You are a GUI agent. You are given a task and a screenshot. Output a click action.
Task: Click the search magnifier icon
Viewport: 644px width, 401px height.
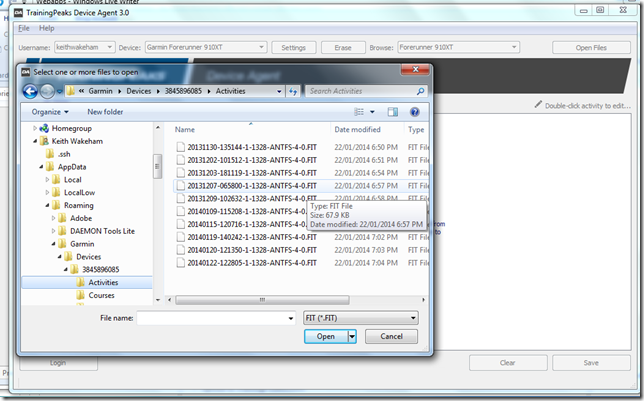(420, 91)
